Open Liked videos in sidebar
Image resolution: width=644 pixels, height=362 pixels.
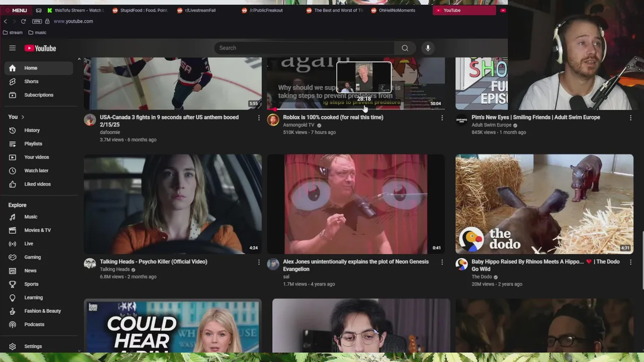click(39, 184)
